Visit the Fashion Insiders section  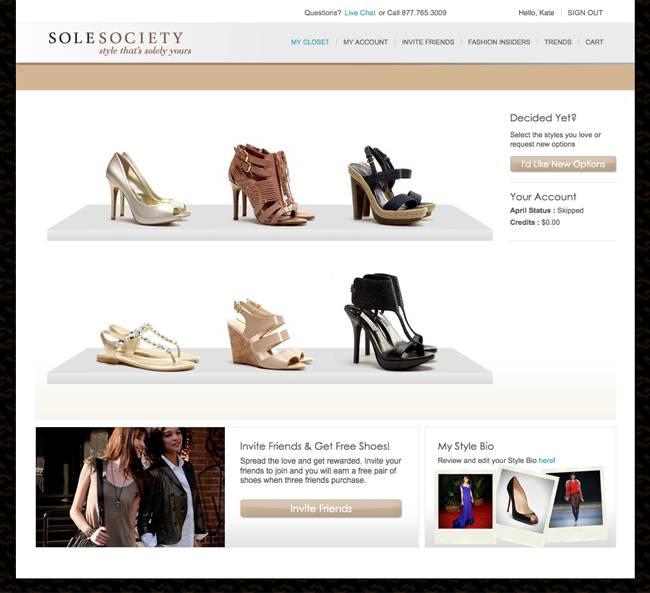(x=499, y=42)
